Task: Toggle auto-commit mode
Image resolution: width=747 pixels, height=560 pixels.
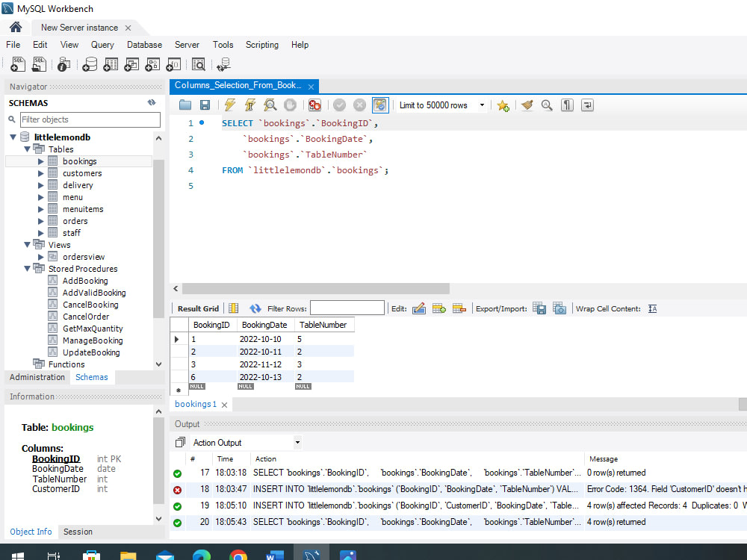Action: coord(380,105)
